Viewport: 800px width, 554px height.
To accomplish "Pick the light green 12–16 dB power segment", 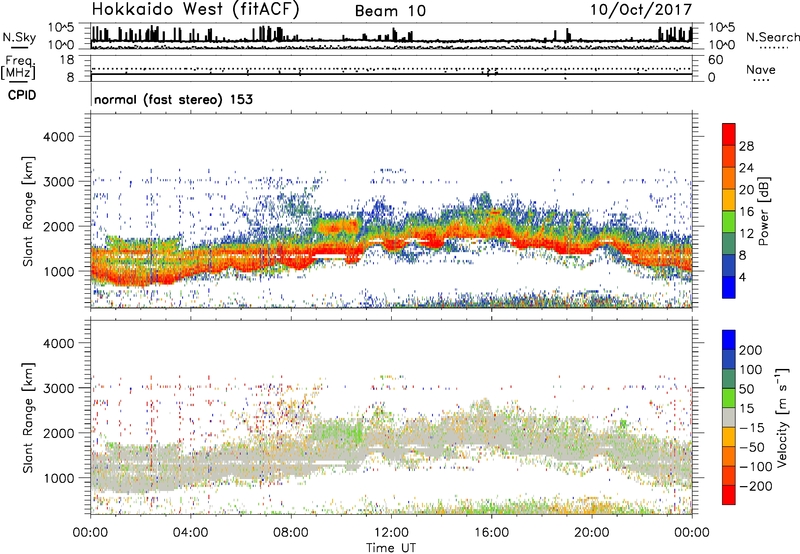I will [x=729, y=222].
